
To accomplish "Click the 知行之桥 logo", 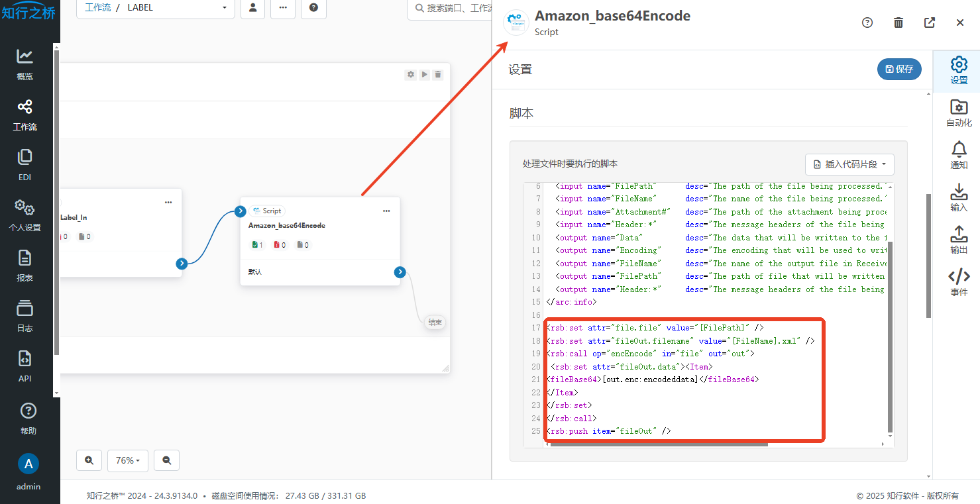I will coord(28,11).
